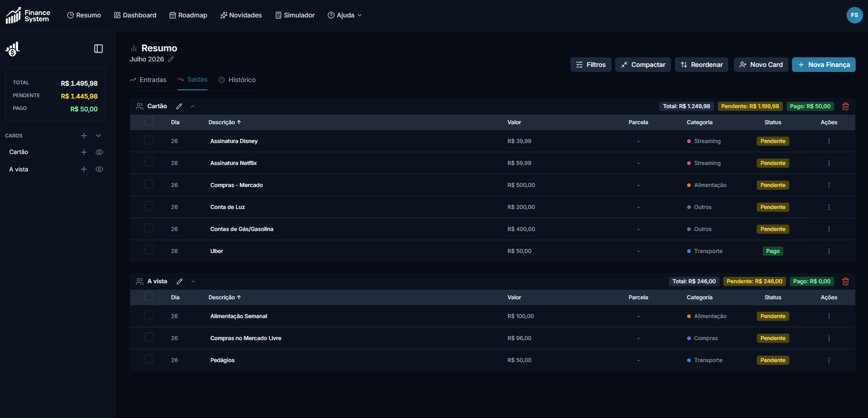
Task: Collapse the A vista table group chevron
Action: 193,281
